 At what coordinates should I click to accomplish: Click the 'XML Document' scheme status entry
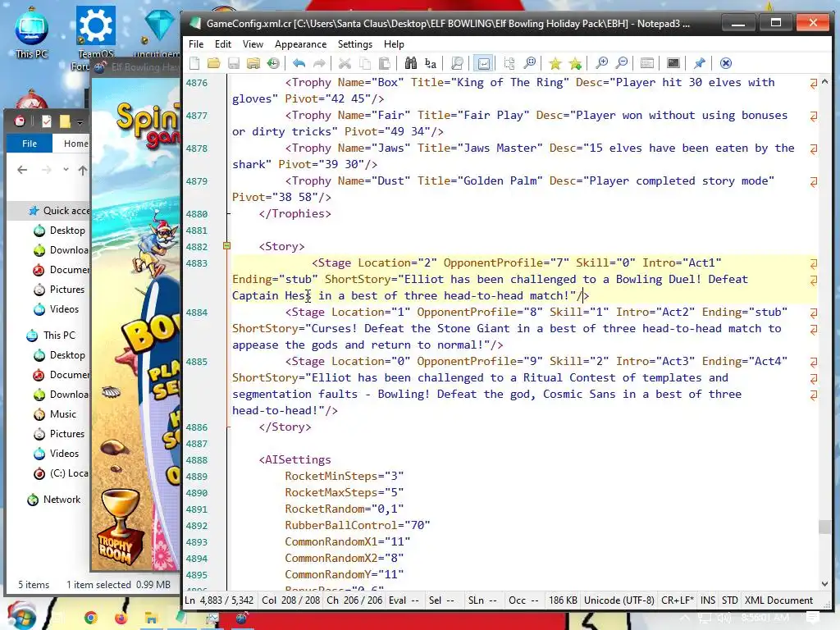[x=778, y=600]
